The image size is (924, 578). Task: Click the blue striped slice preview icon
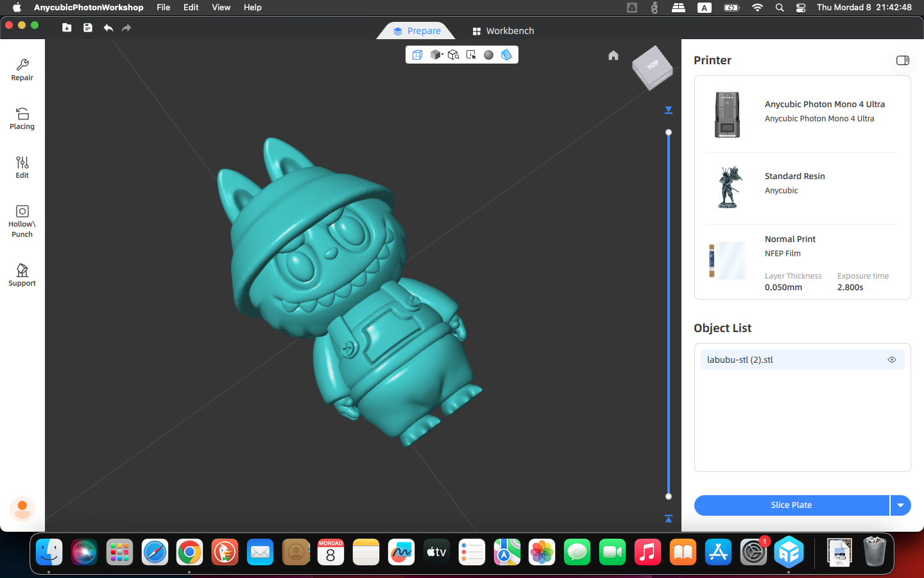507,55
